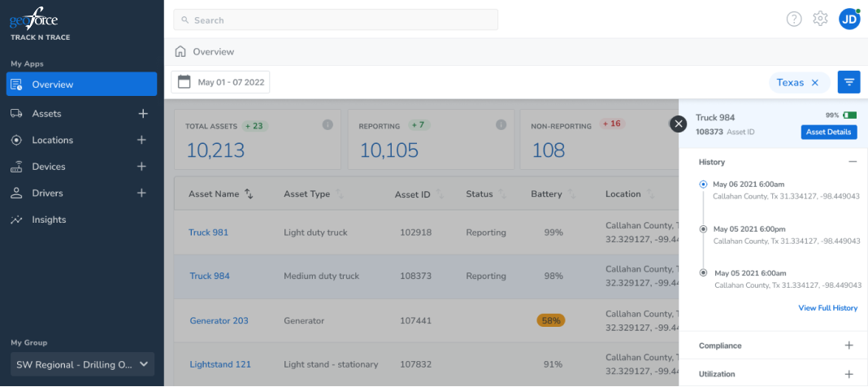Select the May 05 2021 6:00am history point
The image size is (868, 387).
[704, 272]
